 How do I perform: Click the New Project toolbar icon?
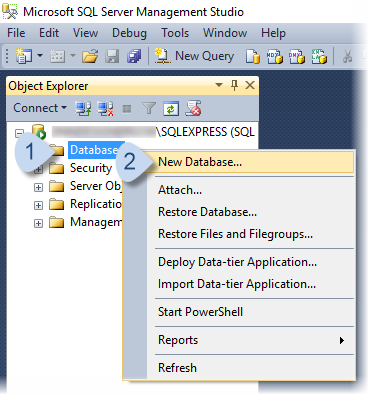pyautogui.click(x=24, y=56)
